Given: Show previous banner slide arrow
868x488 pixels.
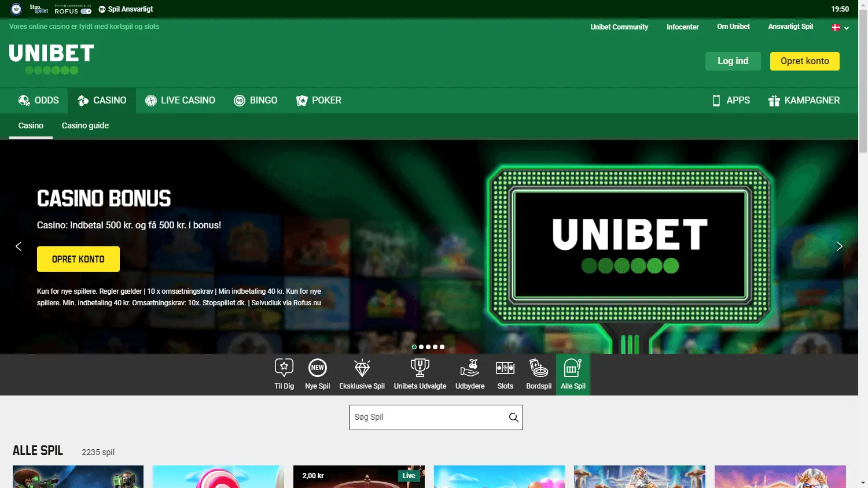Looking at the screenshot, I should click(19, 246).
